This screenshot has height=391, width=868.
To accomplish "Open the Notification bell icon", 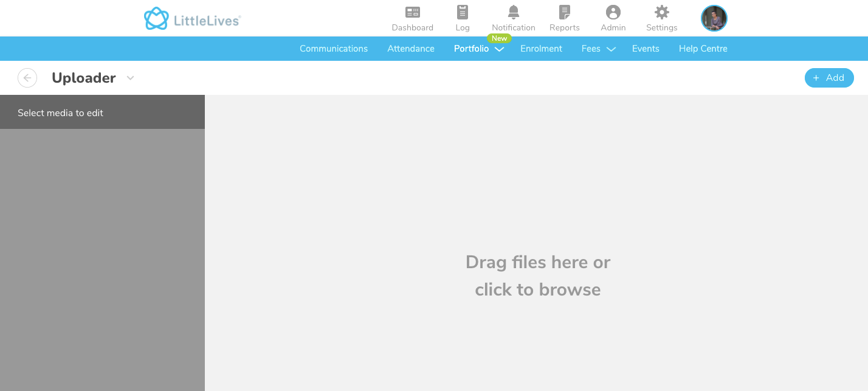I will [x=514, y=12].
